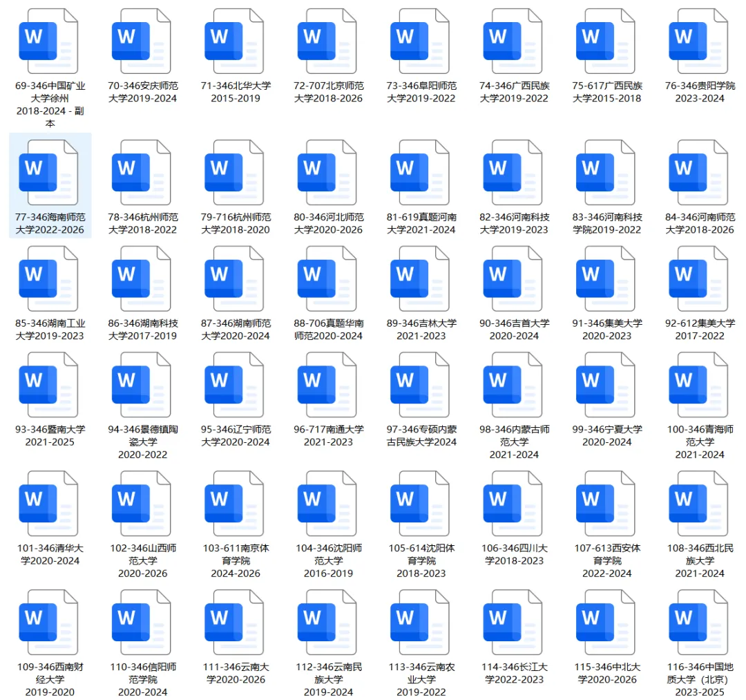Click file name label 76-346贵阳学院2023-2024
Screen dimensions: 746x700
(x=700, y=92)
